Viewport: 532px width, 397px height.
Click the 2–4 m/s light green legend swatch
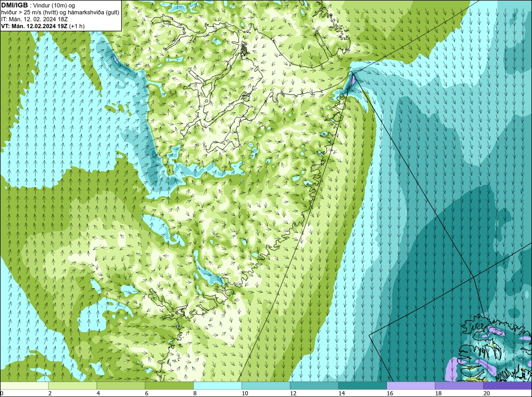click(72, 385)
